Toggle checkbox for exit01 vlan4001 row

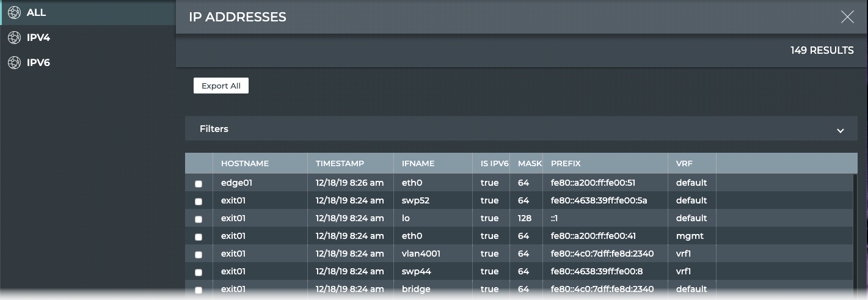tap(199, 255)
